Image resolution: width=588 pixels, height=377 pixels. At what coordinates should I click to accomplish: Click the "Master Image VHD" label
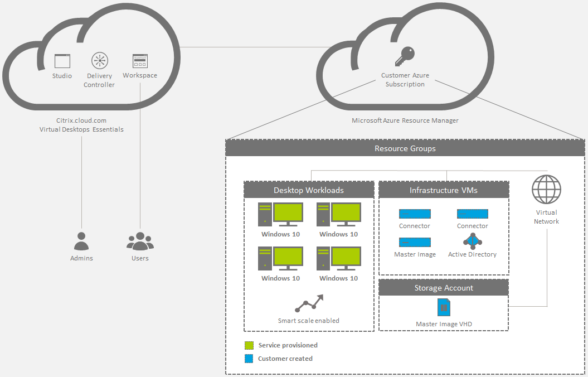point(444,324)
